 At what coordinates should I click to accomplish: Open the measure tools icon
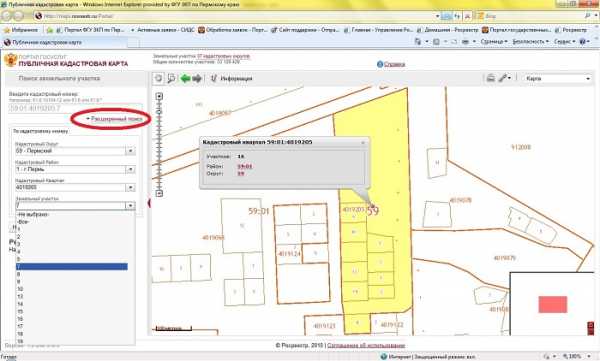point(505,78)
